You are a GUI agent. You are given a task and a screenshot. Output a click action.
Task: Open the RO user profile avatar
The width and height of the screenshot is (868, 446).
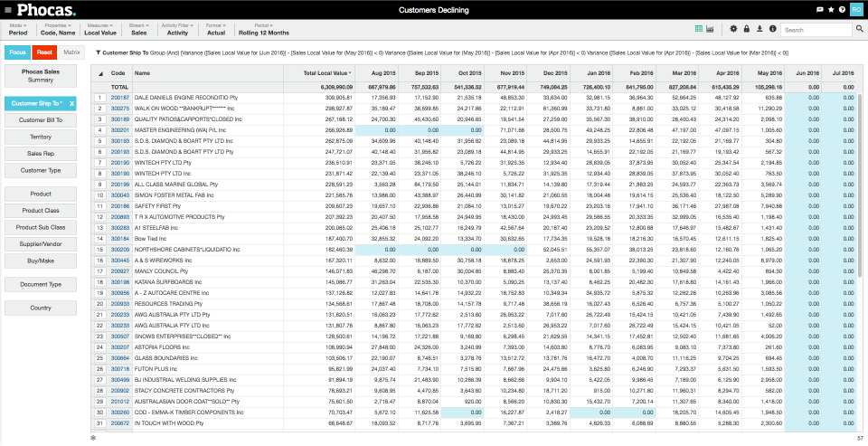coord(856,10)
